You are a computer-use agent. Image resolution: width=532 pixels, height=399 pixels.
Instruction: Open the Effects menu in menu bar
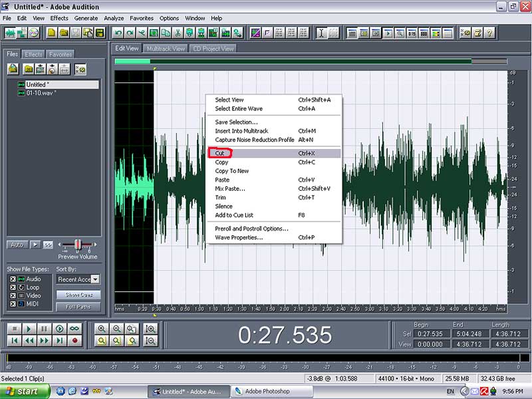59,19
